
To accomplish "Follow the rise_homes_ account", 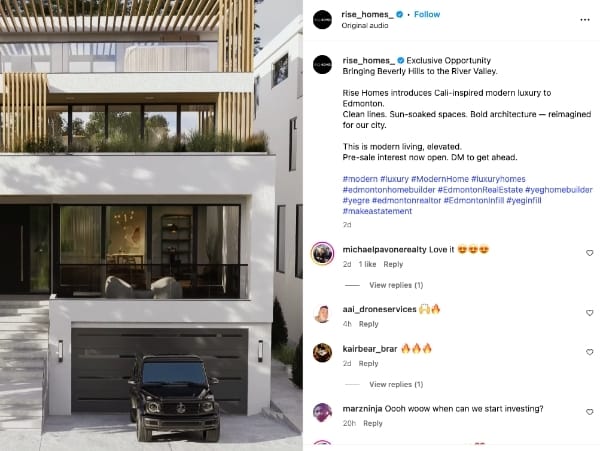I will pyautogui.click(x=427, y=15).
